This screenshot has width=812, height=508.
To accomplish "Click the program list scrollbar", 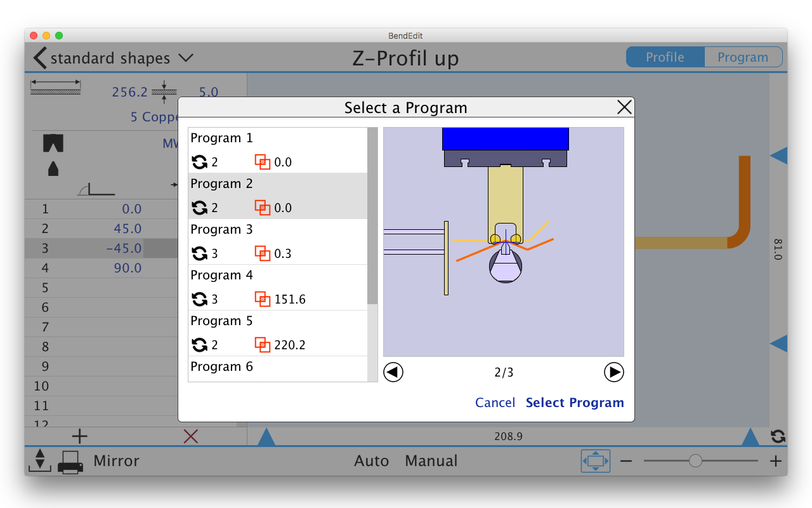I will [x=372, y=216].
